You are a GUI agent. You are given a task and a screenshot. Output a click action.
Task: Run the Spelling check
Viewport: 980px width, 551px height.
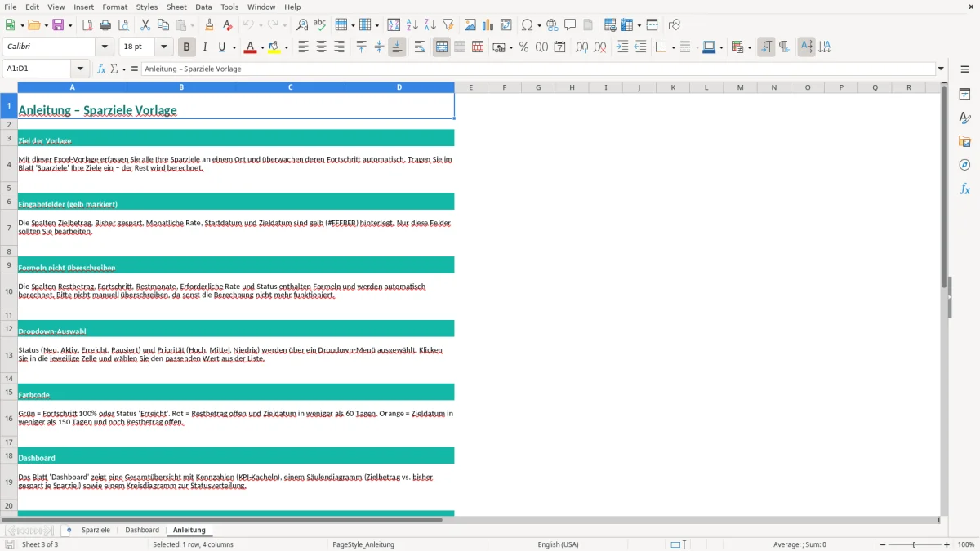coord(320,25)
